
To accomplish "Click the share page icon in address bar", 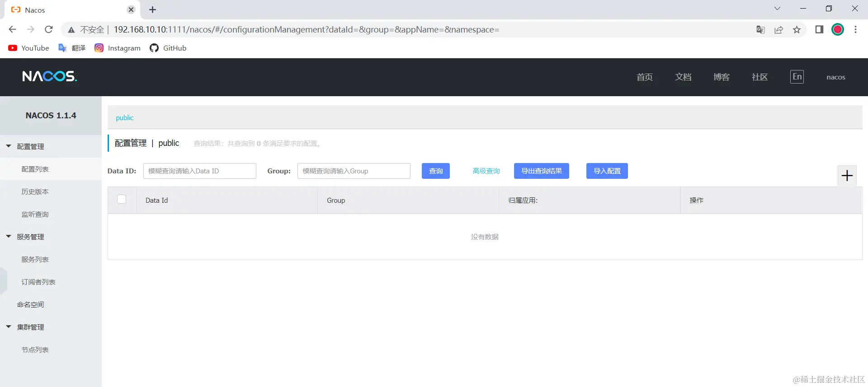I will [x=778, y=30].
